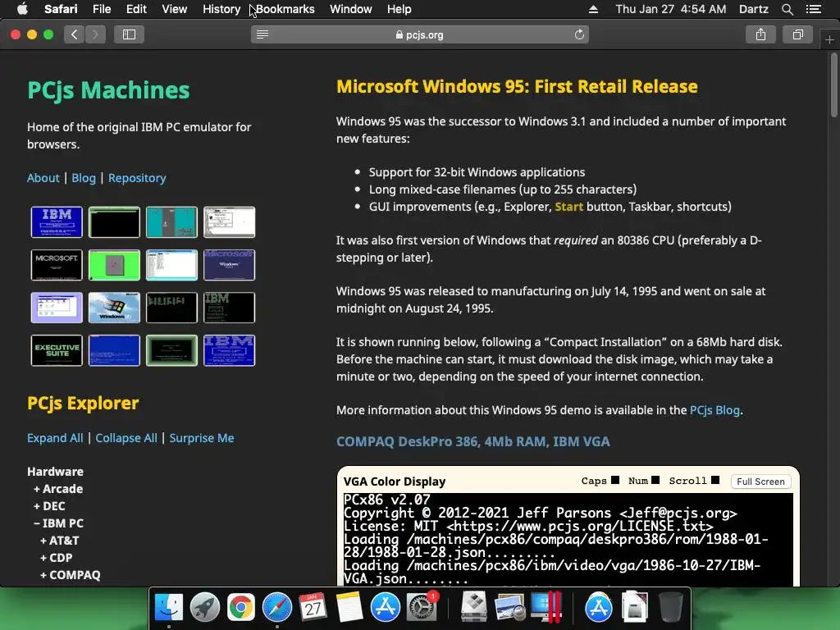
Task: Open a new tab
Action: point(829,40)
